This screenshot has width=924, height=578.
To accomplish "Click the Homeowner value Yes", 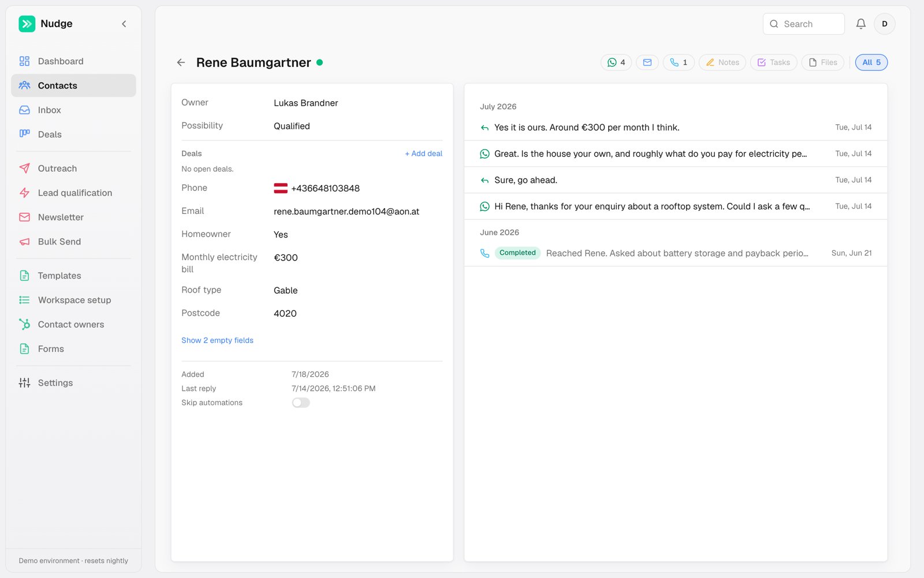I will [281, 235].
